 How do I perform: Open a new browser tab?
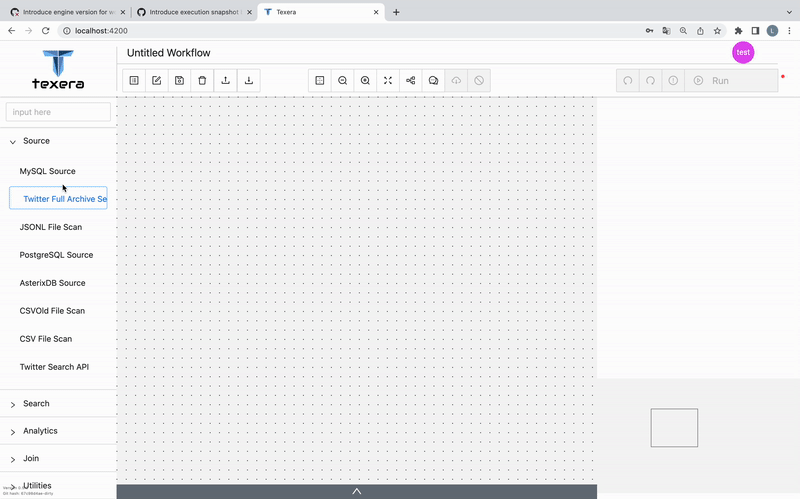(x=396, y=12)
